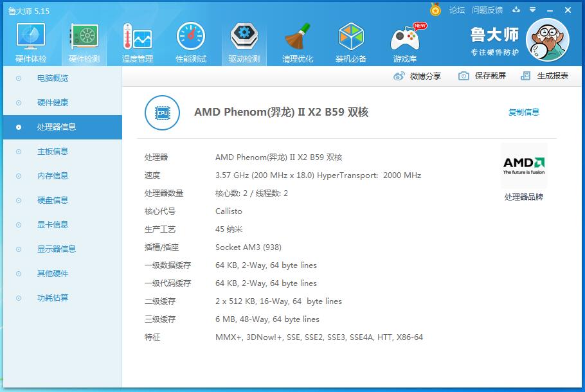The height and width of the screenshot is (392, 585).
Task: Click the report document icon for 生成报表
Action: 525,76
